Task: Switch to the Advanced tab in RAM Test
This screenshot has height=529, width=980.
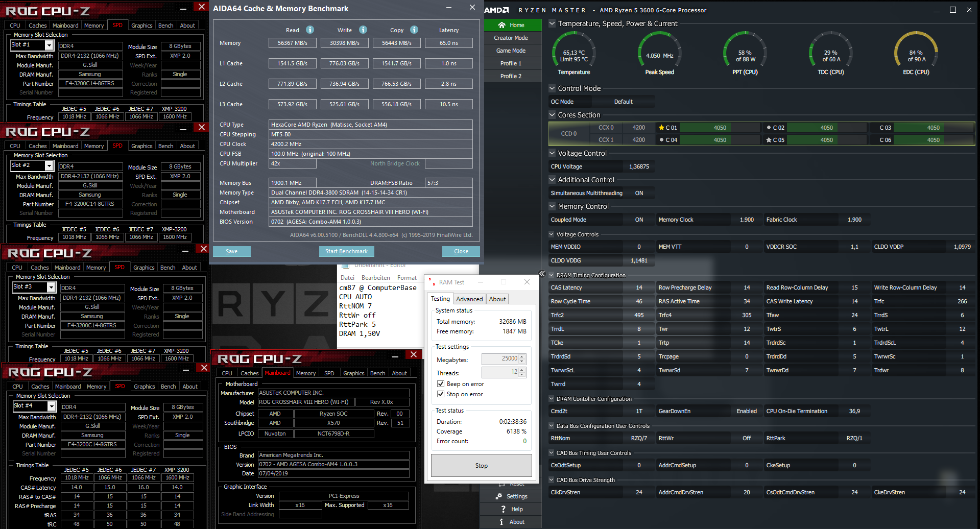Action: coord(469,299)
